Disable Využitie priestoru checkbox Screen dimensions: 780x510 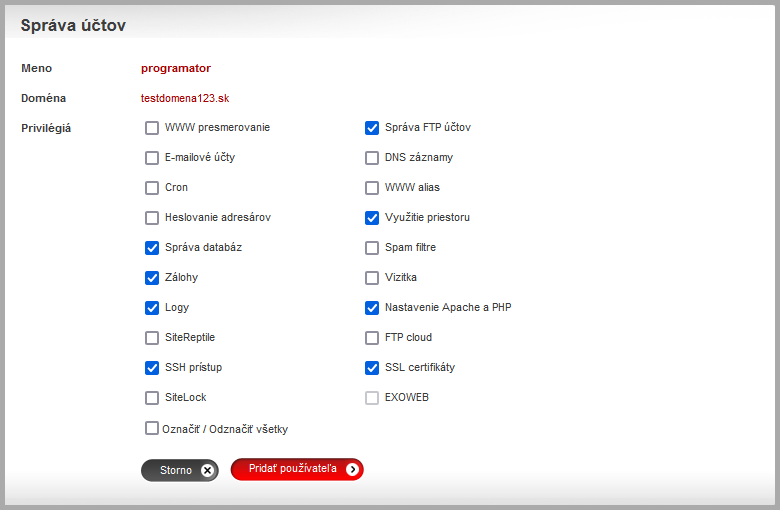click(x=372, y=218)
